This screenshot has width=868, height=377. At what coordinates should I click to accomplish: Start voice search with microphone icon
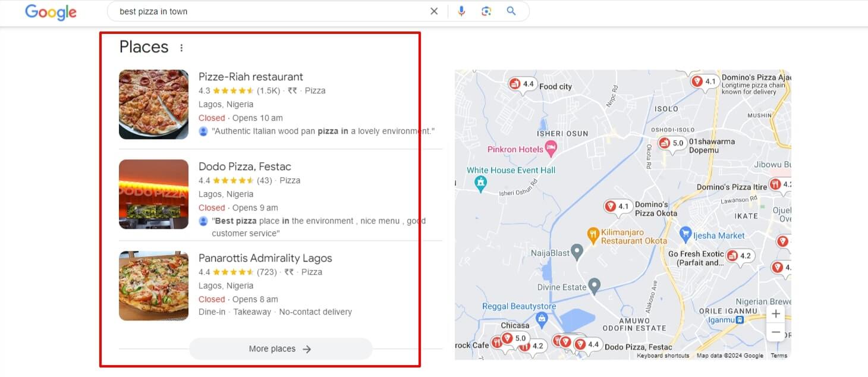[x=461, y=11]
